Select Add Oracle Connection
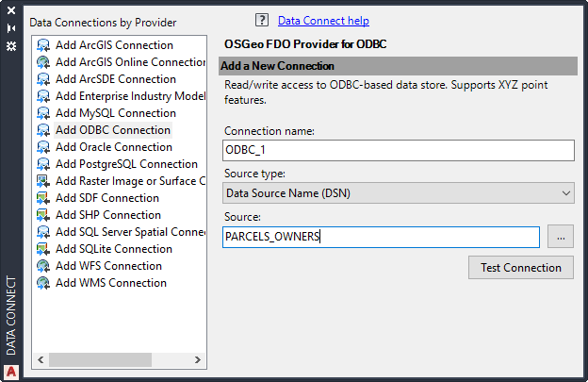Viewport: 588px width, 382px height. 113,147
